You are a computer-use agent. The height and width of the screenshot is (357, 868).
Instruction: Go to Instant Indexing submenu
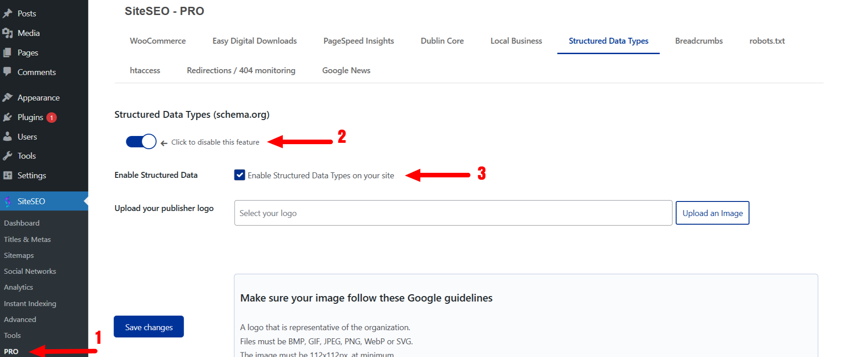(30, 303)
